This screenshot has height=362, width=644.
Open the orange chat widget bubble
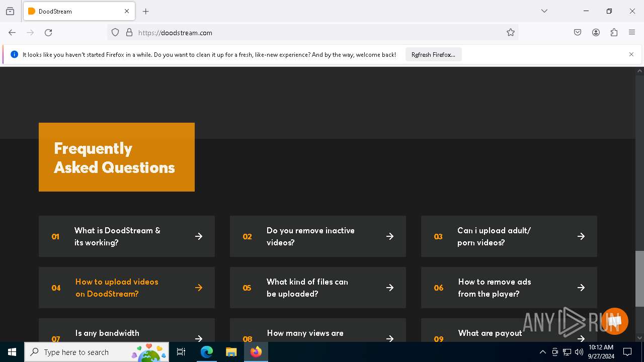(x=615, y=321)
